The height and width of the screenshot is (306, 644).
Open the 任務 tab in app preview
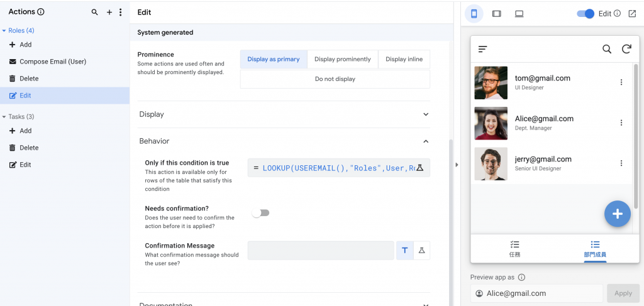coord(514,249)
